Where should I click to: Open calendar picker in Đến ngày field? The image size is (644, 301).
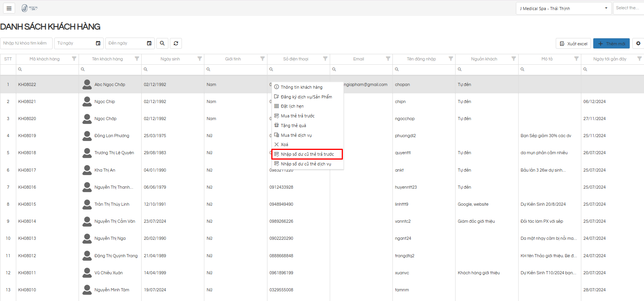click(149, 43)
